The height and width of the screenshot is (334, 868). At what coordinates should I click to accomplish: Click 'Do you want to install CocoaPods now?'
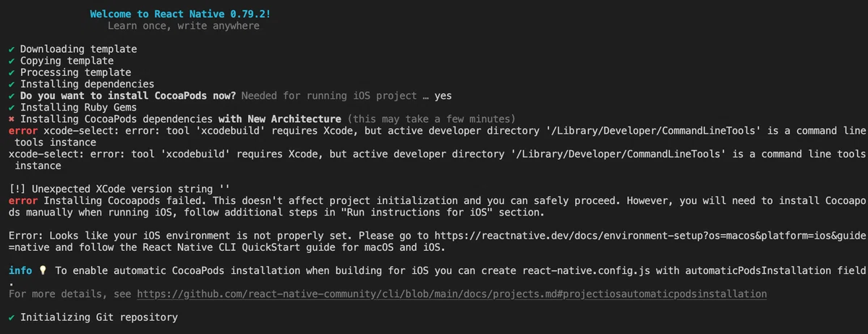click(128, 95)
